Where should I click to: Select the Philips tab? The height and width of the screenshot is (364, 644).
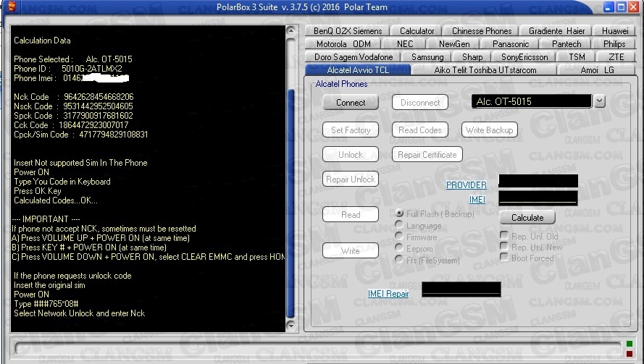click(614, 44)
